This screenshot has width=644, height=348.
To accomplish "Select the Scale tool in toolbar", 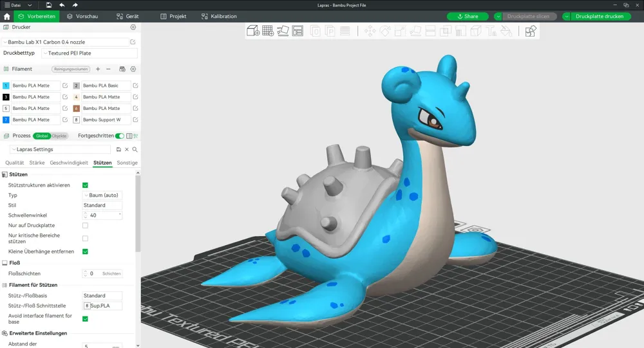I will tap(400, 31).
